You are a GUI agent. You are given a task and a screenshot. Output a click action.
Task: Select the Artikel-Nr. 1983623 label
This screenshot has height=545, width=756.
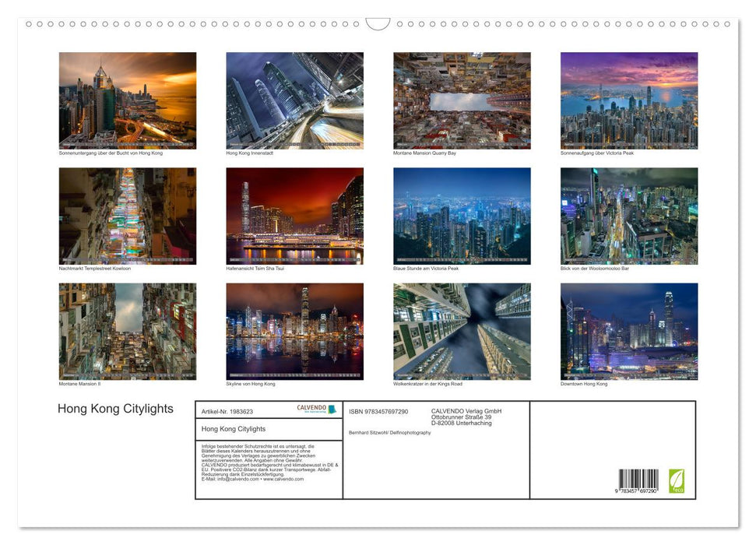228,410
